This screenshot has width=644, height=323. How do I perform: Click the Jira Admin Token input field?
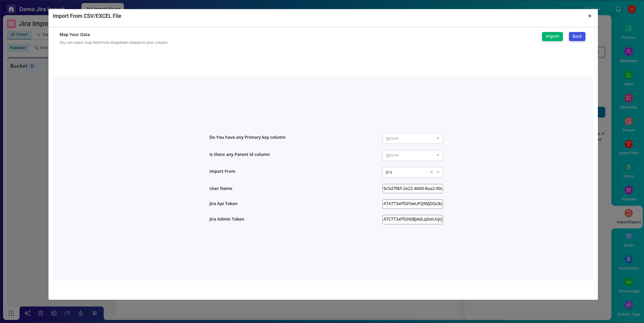(x=412, y=219)
